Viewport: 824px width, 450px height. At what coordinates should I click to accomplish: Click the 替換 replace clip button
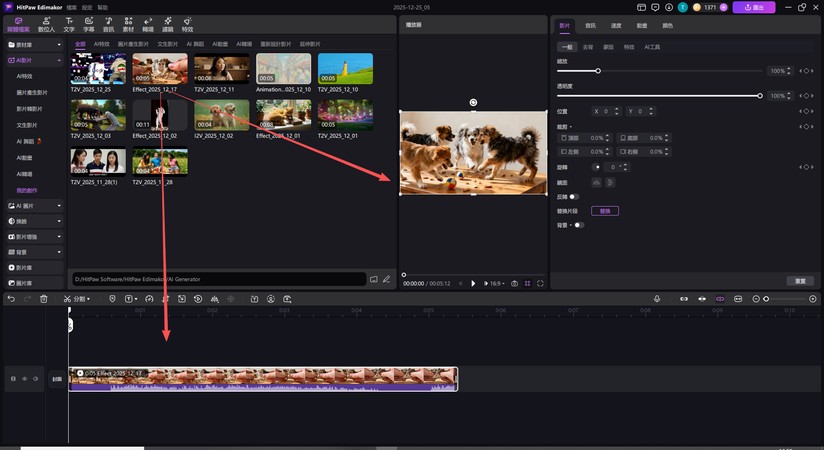pyautogui.click(x=605, y=211)
